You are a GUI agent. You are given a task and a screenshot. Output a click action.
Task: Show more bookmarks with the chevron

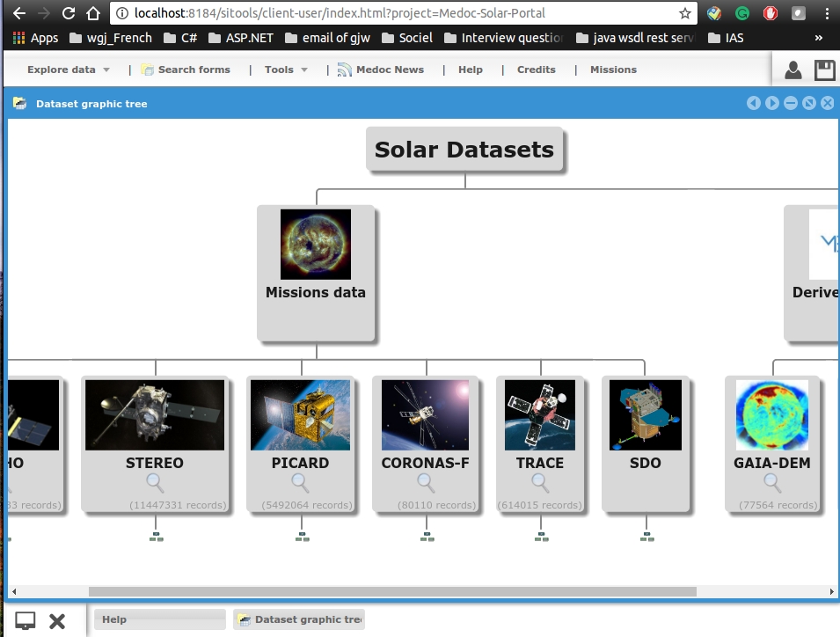pos(818,38)
